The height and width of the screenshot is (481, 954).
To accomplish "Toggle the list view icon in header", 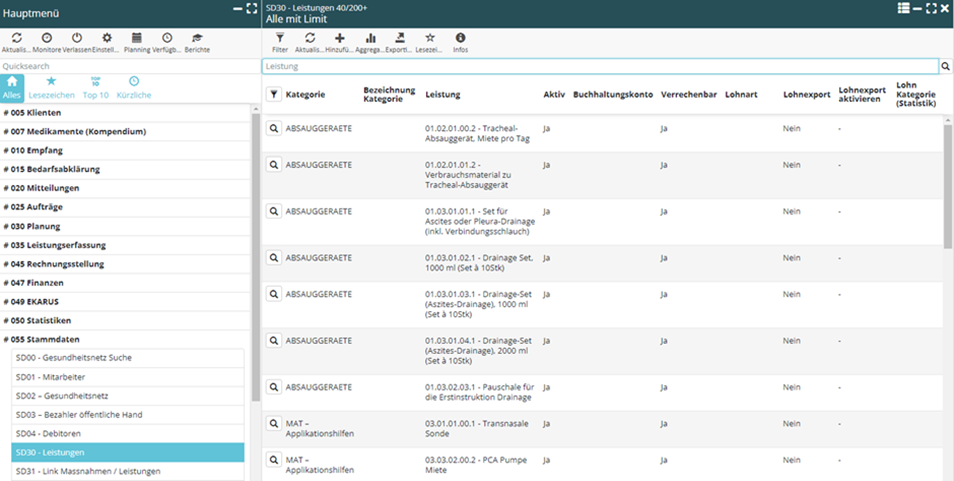I will (903, 8).
